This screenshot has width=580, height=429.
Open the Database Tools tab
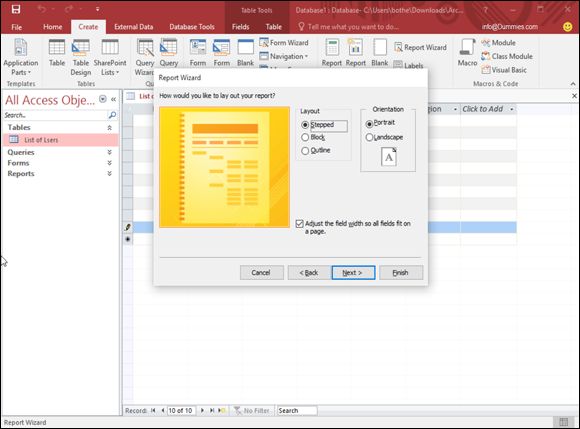pyautogui.click(x=192, y=27)
